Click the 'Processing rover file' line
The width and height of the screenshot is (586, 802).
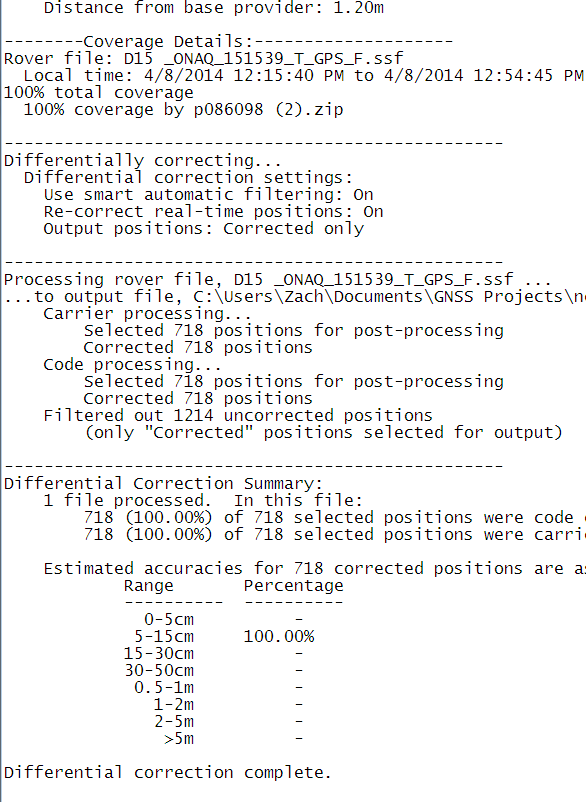coord(278,280)
